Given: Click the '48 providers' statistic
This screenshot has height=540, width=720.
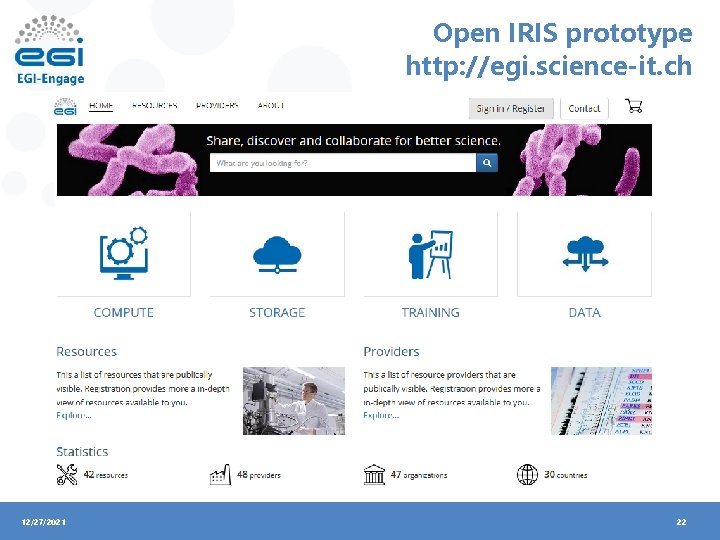Looking at the screenshot, I should coord(259,475).
